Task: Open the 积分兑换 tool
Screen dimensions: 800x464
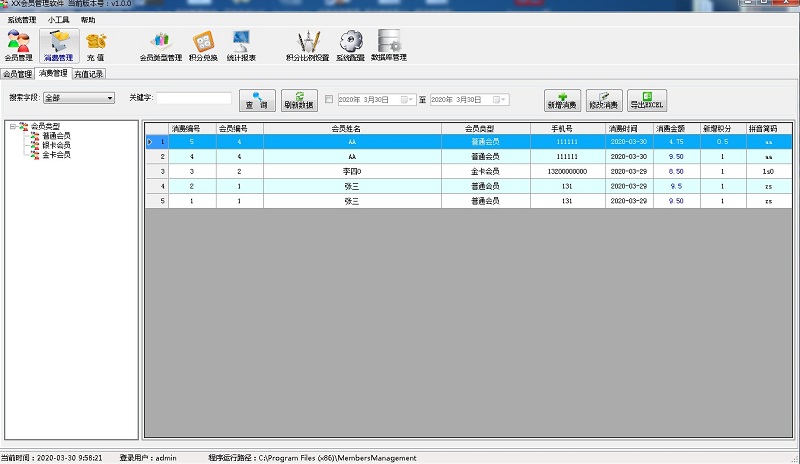Action: tap(203, 46)
